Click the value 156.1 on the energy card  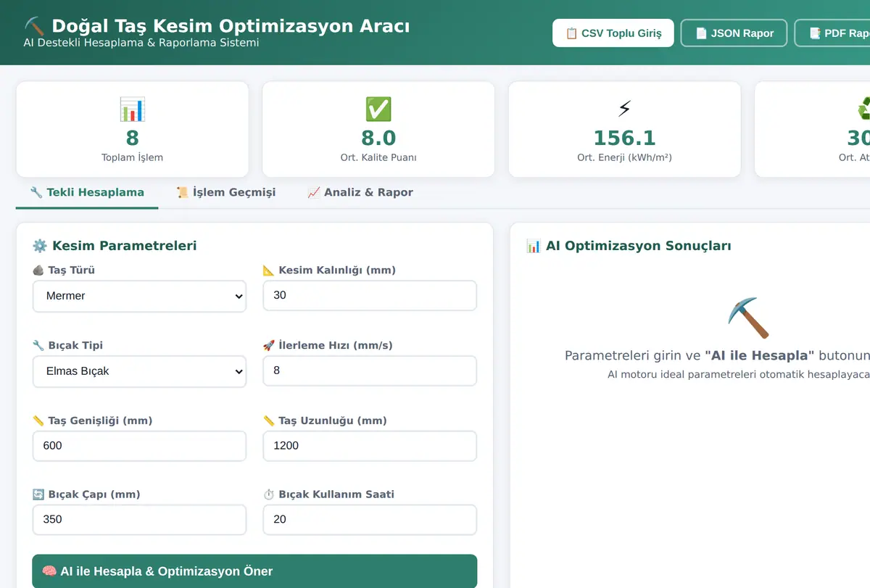624,138
